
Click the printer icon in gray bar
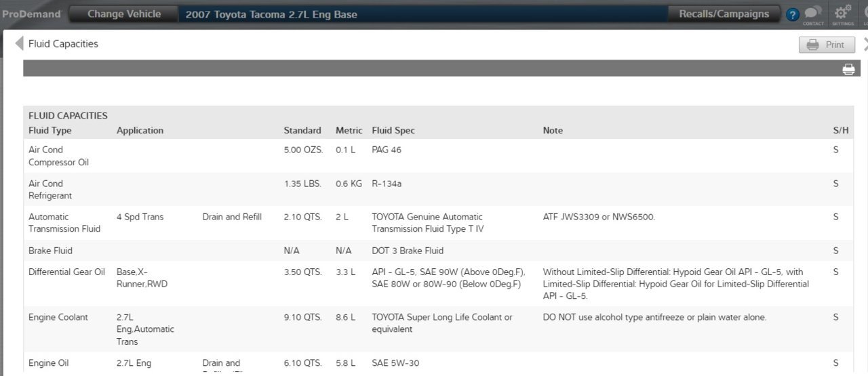(x=848, y=69)
